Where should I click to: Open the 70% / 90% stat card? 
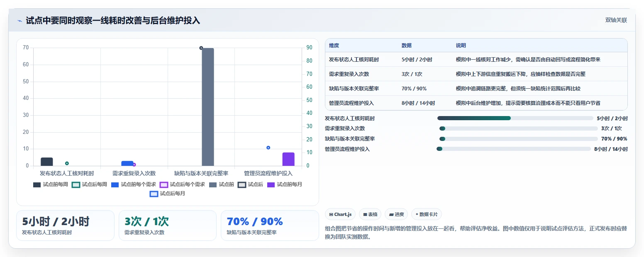[270, 225]
